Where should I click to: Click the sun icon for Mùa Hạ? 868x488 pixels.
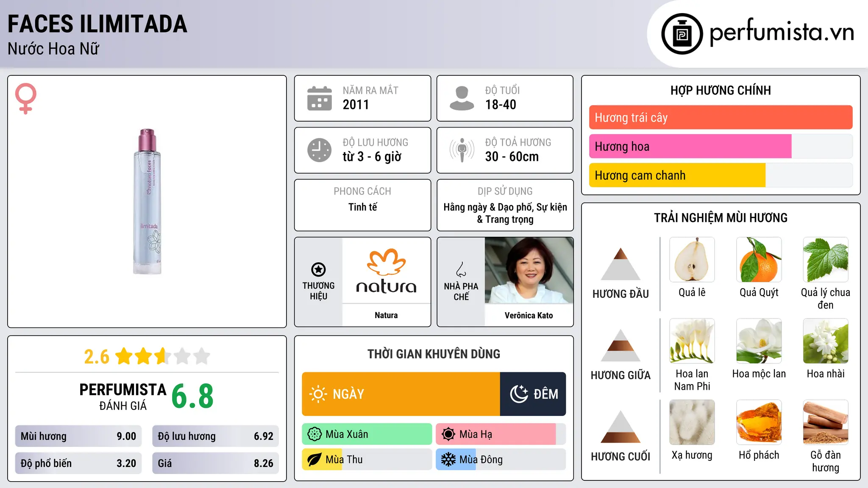coord(448,434)
